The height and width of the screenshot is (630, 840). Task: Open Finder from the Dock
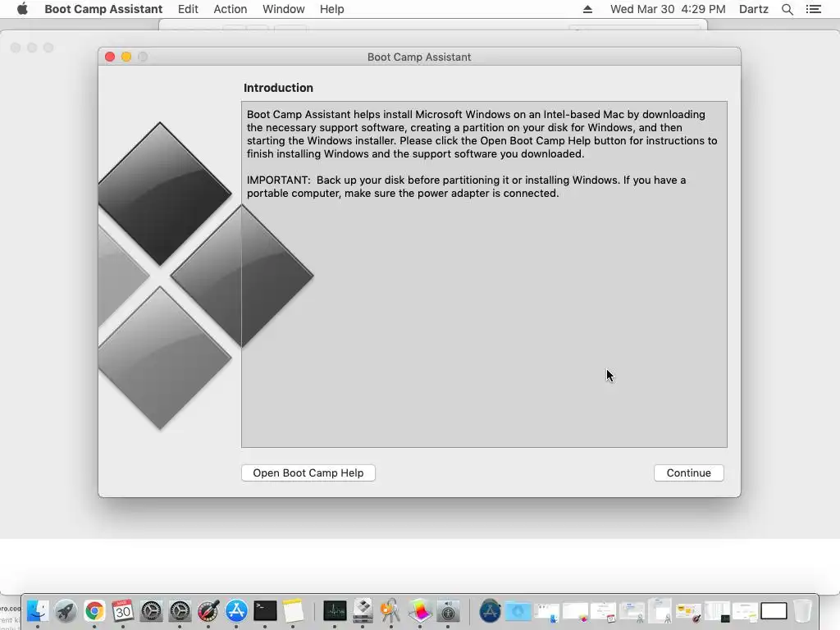point(38,610)
